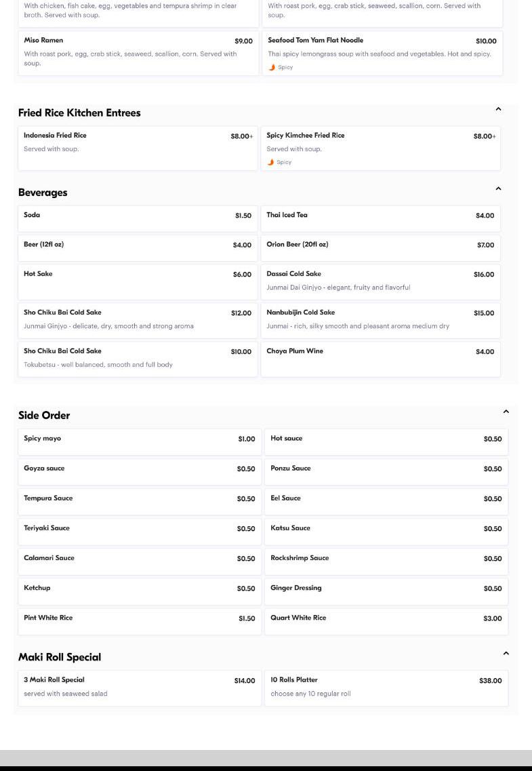Pick the Hot Sake beverage

coord(138,281)
